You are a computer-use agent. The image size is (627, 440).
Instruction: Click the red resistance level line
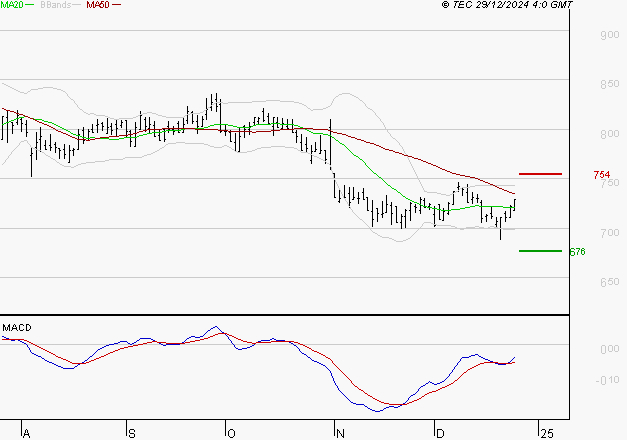pyautogui.click(x=540, y=174)
